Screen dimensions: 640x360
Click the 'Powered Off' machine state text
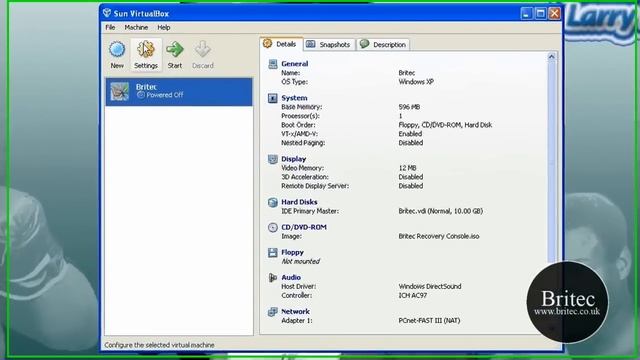164,95
